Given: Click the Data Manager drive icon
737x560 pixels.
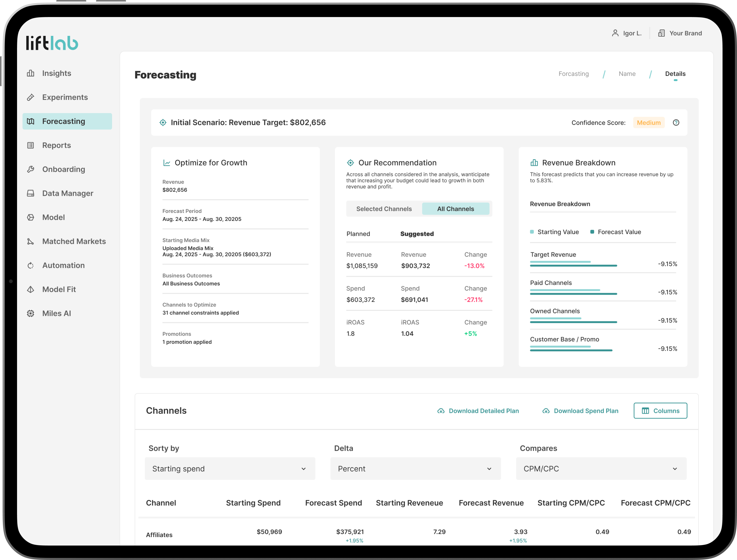Looking at the screenshot, I should [x=31, y=193].
